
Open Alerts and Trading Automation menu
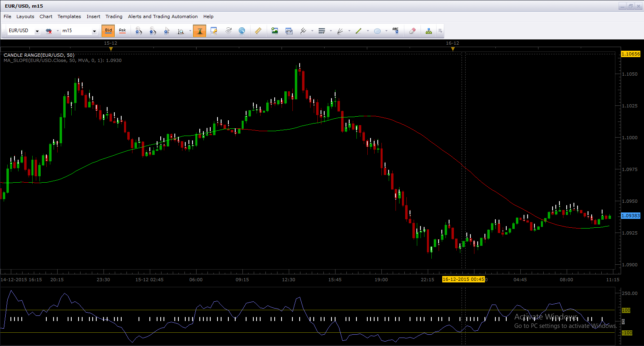[x=163, y=16]
